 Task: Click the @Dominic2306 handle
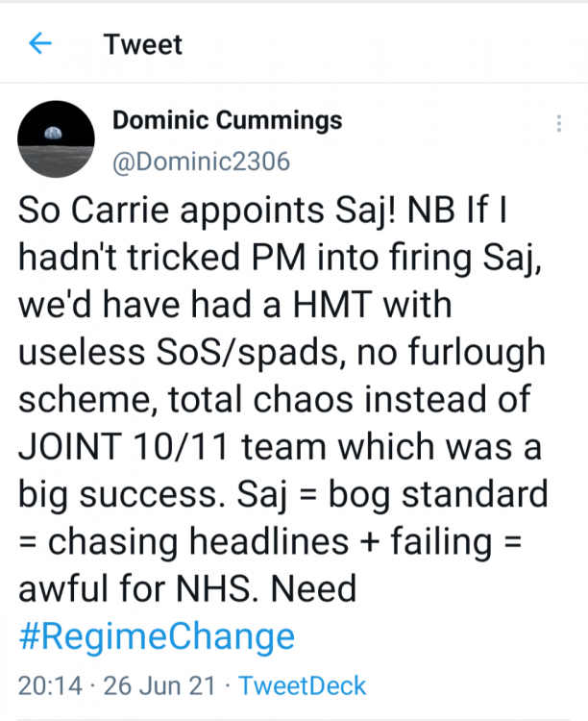click(201, 162)
